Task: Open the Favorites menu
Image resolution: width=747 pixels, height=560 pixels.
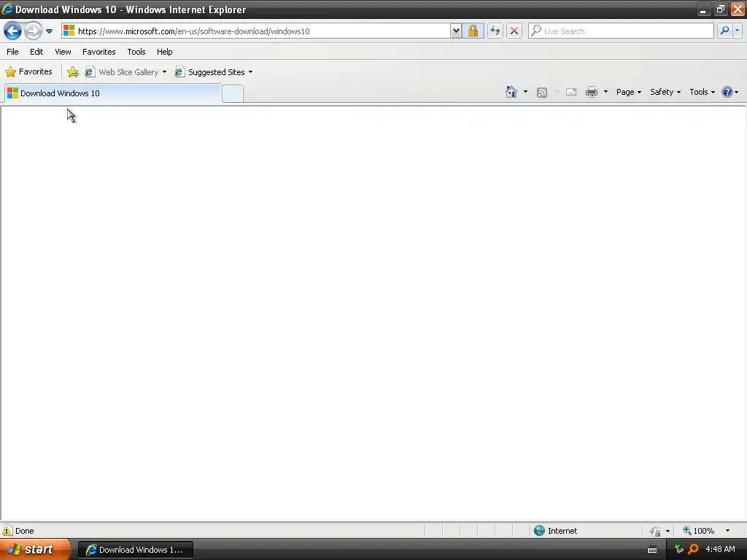Action: click(99, 52)
